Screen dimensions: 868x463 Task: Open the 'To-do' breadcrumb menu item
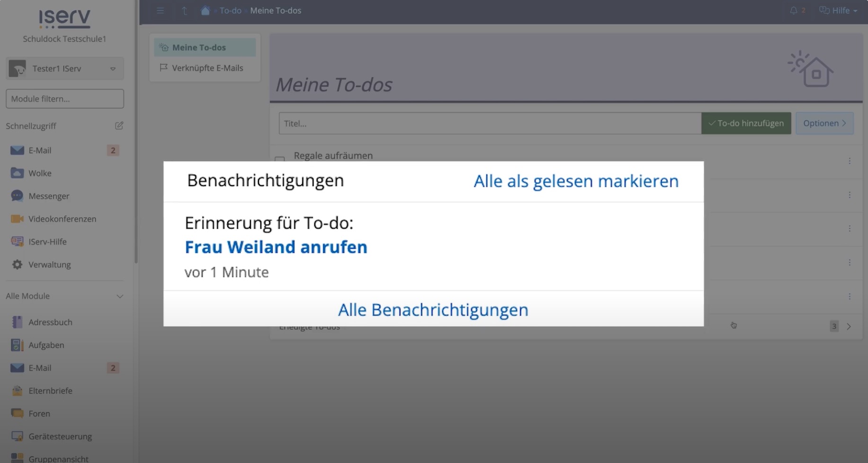tap(230, 10)
